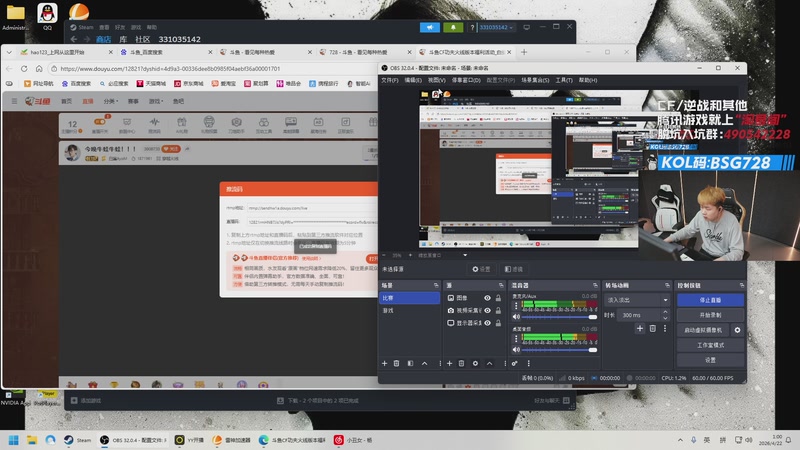Show hidden system tray icons chevron

(680, 440)
